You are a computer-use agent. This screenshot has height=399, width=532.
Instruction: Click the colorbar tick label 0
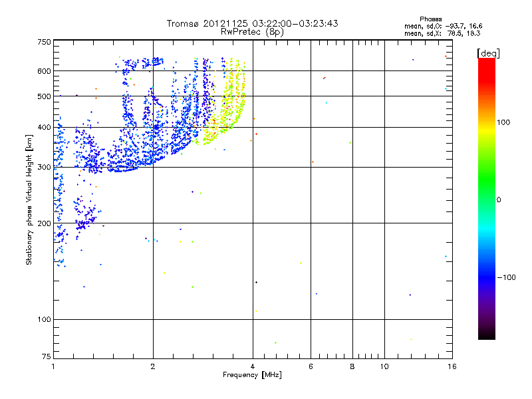pos(499,200)
